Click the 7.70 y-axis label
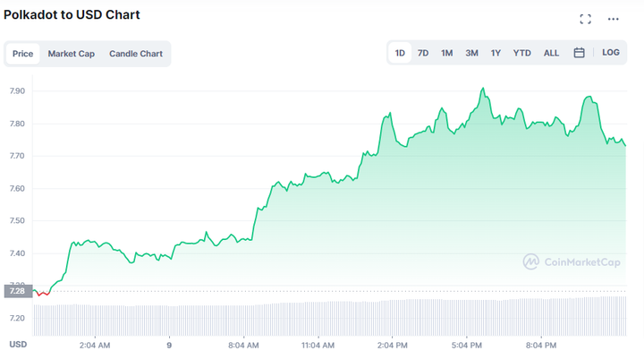Viewport: 644px width, 351px height. 17,156
